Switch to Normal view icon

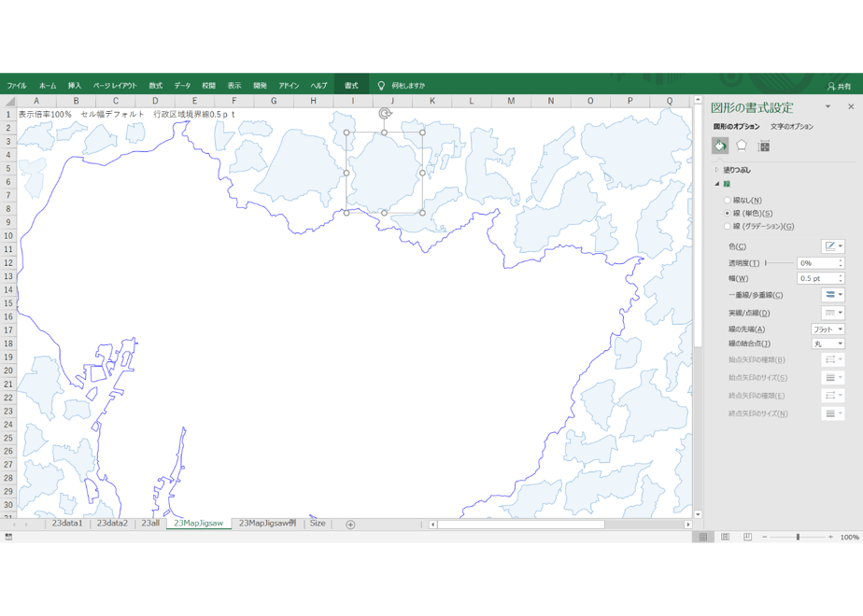[703, 537]
